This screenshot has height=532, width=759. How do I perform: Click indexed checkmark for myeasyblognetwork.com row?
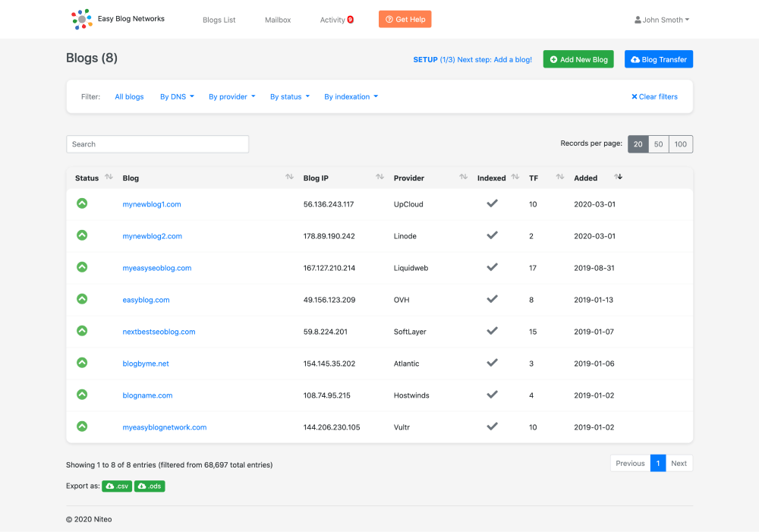[492, 427]
